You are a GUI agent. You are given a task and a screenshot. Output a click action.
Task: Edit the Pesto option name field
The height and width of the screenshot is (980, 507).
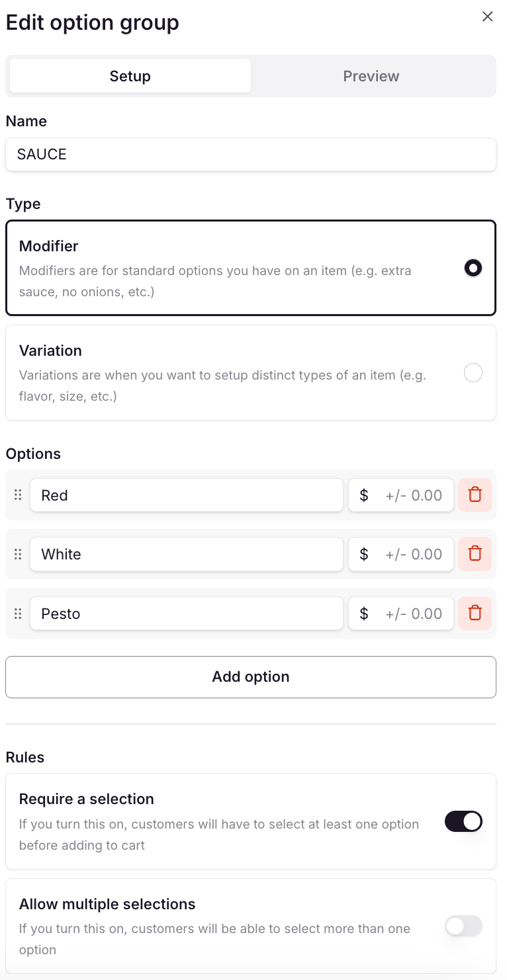click(x=187, y=614)
